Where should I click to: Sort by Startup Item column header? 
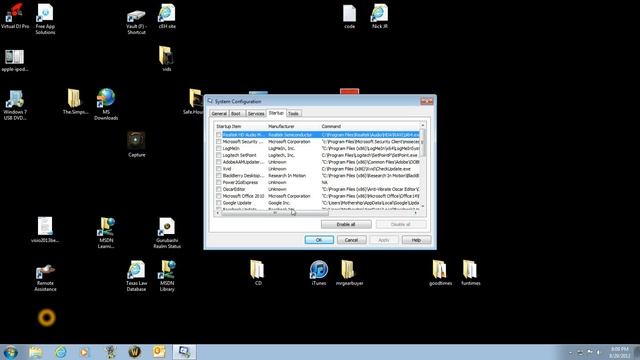pyautogui.click(x=240, y=127)
